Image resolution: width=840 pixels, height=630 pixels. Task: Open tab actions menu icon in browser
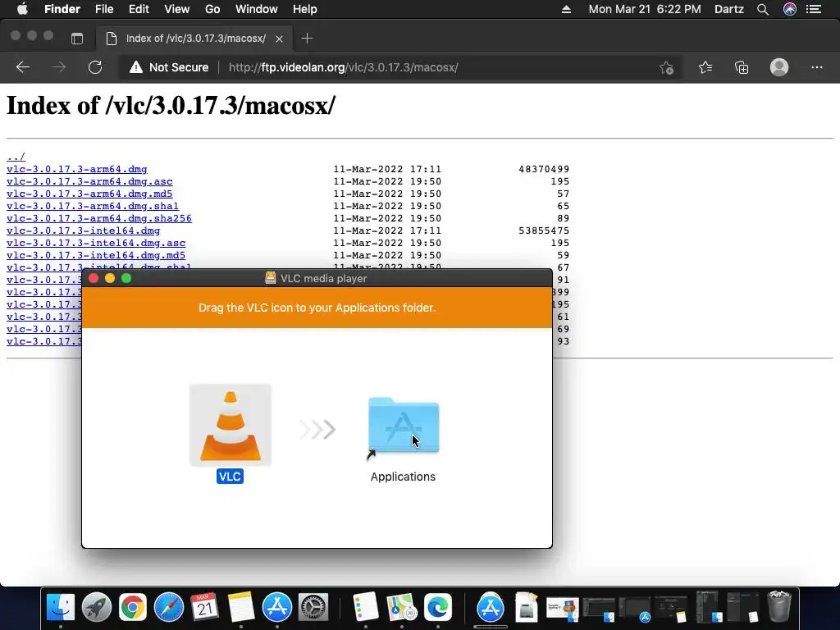tap(77, 39)
